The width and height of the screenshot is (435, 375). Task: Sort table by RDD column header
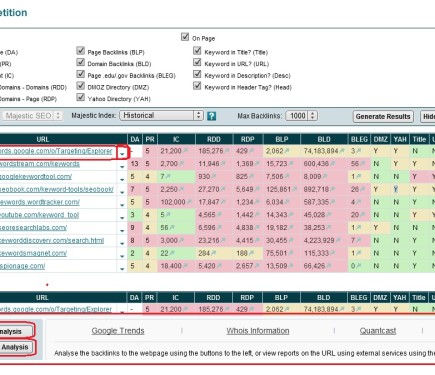coord(214,139)
